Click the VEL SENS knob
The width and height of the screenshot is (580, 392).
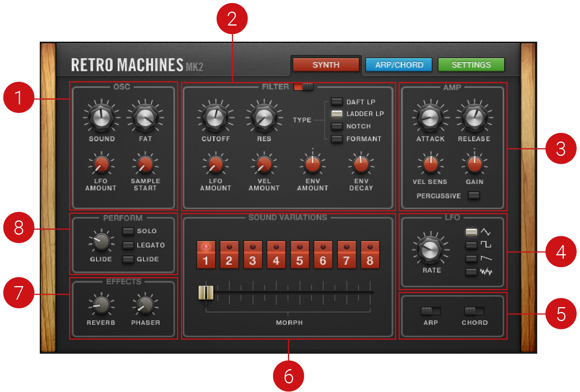[x=431, y=164]
